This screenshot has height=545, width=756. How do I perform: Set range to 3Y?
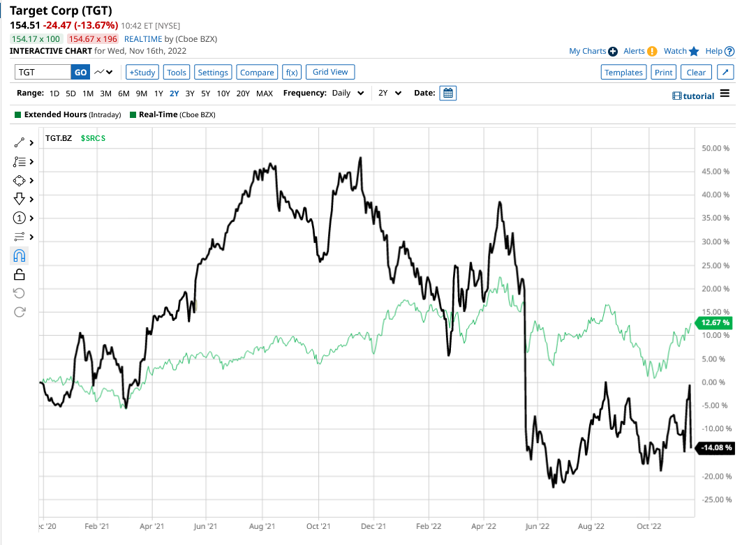click(x=190, y=94)
